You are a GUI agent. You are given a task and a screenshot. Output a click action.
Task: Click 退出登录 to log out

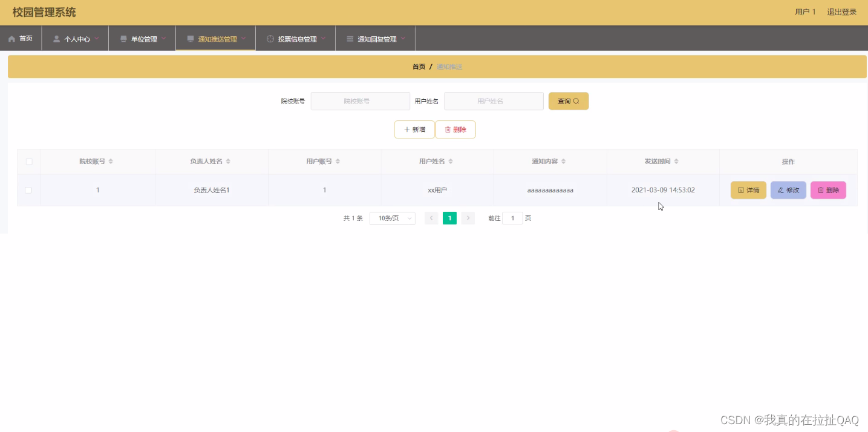(x=842, y=12)
